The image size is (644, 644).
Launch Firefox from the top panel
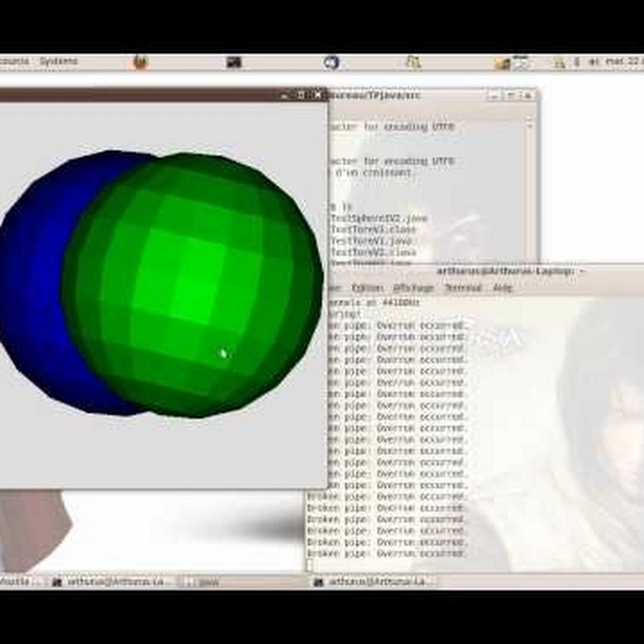[x=140, y=62]
